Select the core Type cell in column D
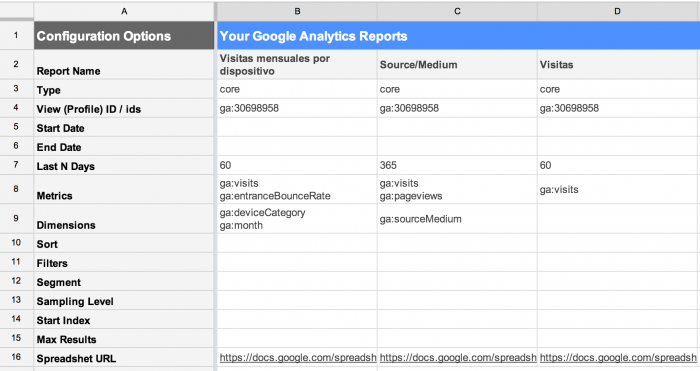Screen dimensions: 700x371 [617, 89]
